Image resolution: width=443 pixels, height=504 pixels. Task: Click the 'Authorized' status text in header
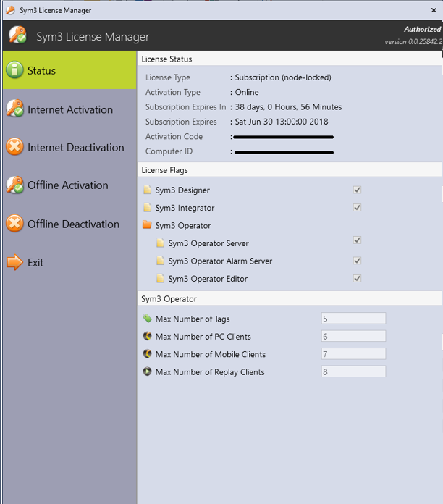click(422, 29)
